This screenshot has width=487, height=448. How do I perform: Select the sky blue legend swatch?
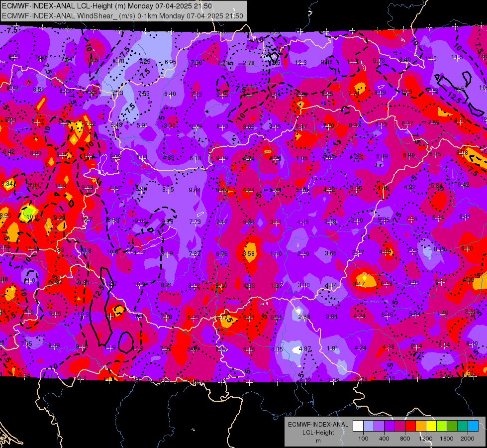(x=473, y=426)
